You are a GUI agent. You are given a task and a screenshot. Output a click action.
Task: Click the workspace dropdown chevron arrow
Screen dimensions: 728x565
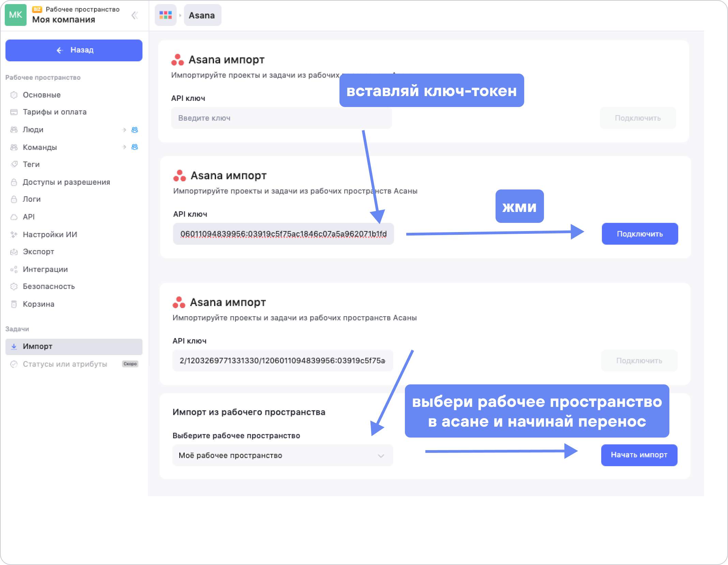(381, 456)
